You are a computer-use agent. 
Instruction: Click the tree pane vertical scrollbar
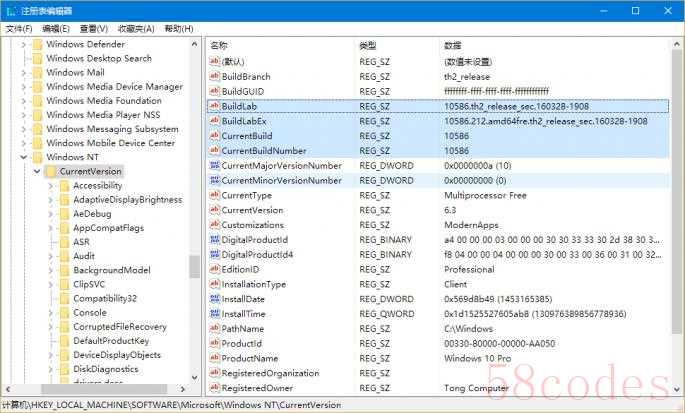pyautogui.click(x=194, y=266)
